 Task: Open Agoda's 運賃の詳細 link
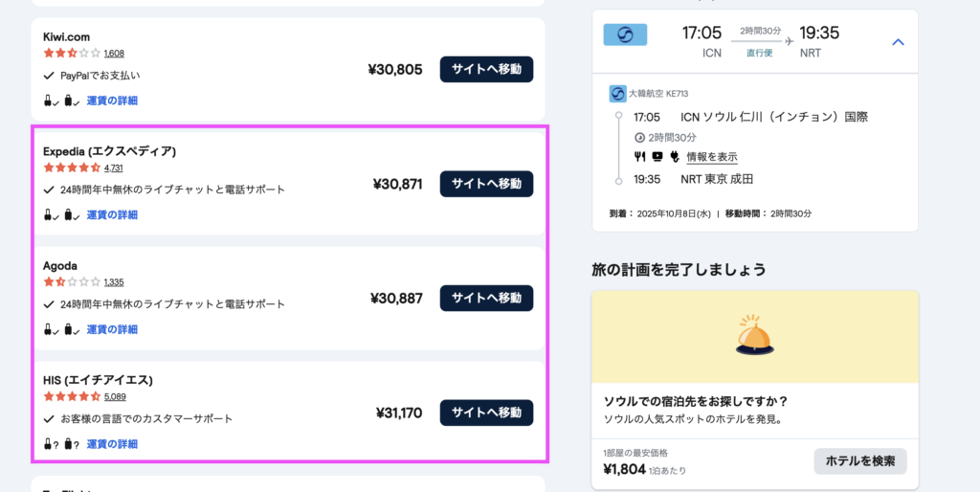coord(112,329)
